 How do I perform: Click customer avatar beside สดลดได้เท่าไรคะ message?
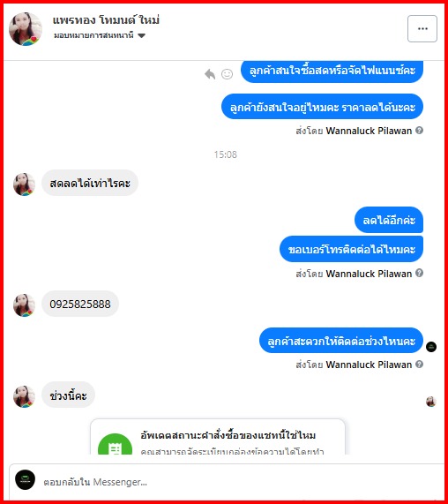point(24,184)
